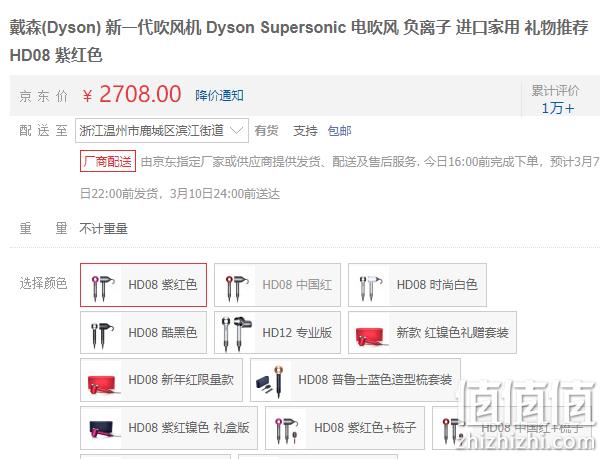Choose HD08 普鲁士蓝色造型梳套装
The image size is (605, 459).
355,380
